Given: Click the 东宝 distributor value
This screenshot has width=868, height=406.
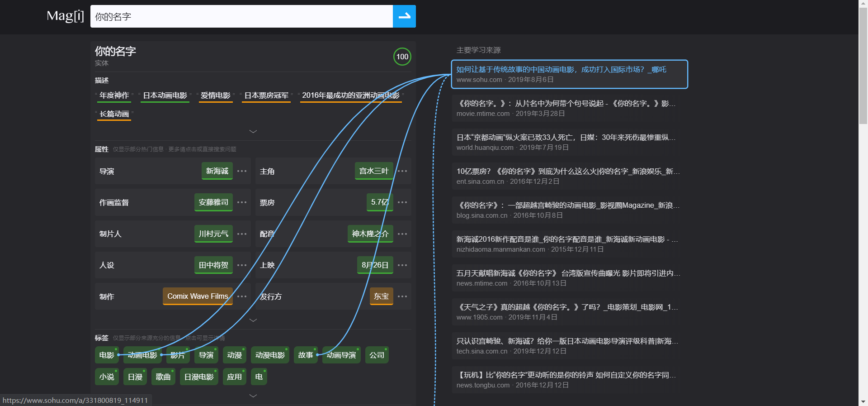Looking at the screenshot, I should click(382, 296).
